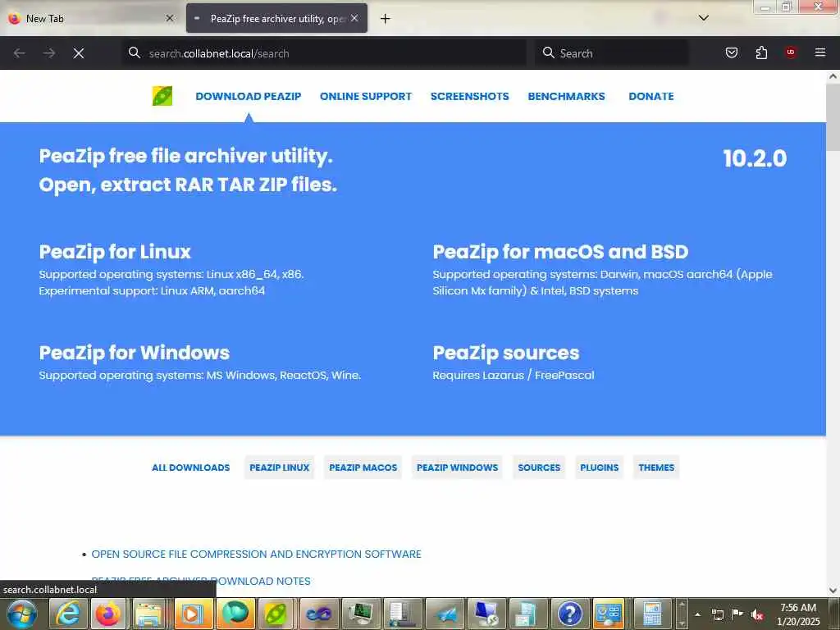Open the DOWNLOAD PEAZIP menu item

pyautogui.click(x=248, y=97)
